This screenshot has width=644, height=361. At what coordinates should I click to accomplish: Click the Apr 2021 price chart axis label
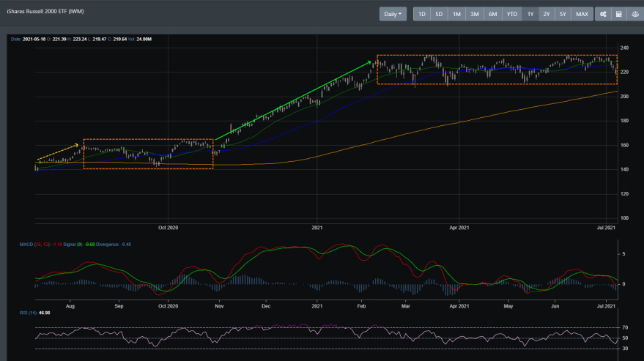(459, 228)
